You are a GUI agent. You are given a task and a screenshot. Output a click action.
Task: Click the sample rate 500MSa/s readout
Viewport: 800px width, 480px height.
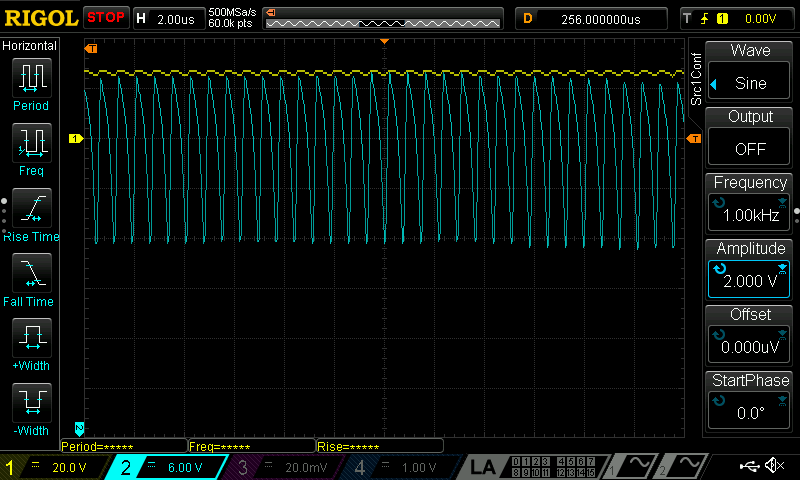(x=232, y=13)
